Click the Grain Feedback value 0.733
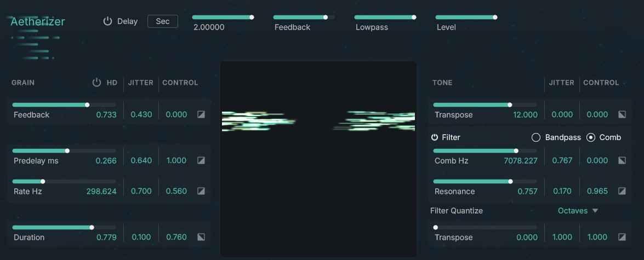The width and height of the screenshot is (644, 260). click(106, 115)
